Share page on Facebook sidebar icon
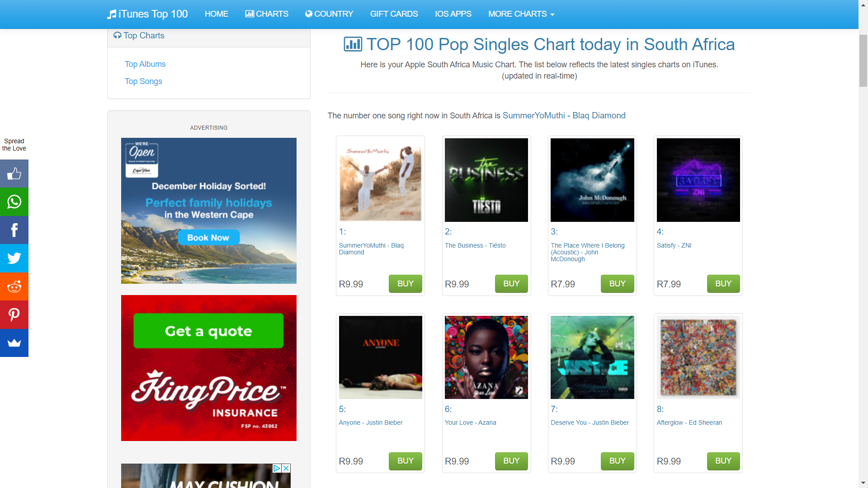This screenshot has height=488, width=868. [14, 230]
